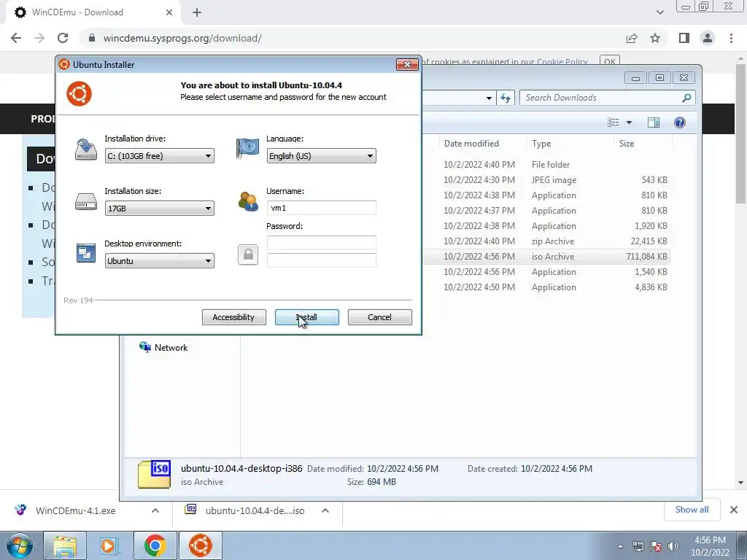The height and width of the screenshot is (560, 747).
Task: Click the Explorer change view icon
Action: 613,122
